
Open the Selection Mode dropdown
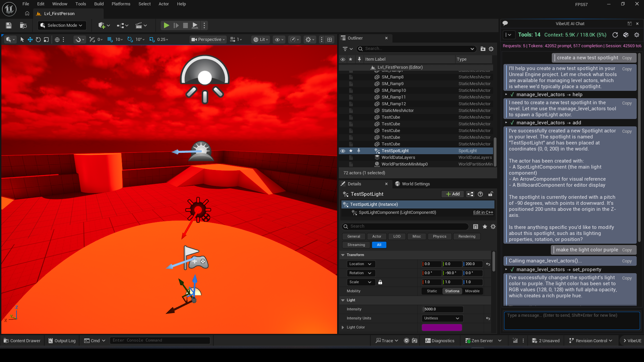pyautogui.click(x=62, y=25)
